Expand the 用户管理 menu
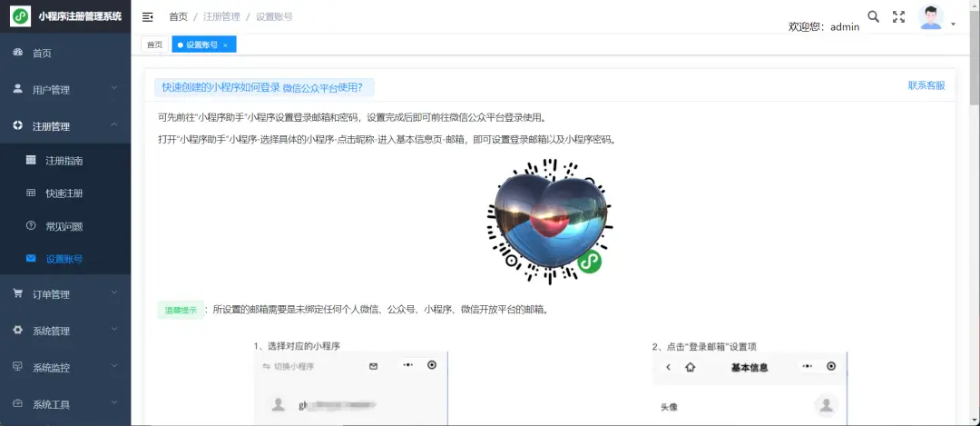Screen dimensions: 980x426 (x=65, y=89)
